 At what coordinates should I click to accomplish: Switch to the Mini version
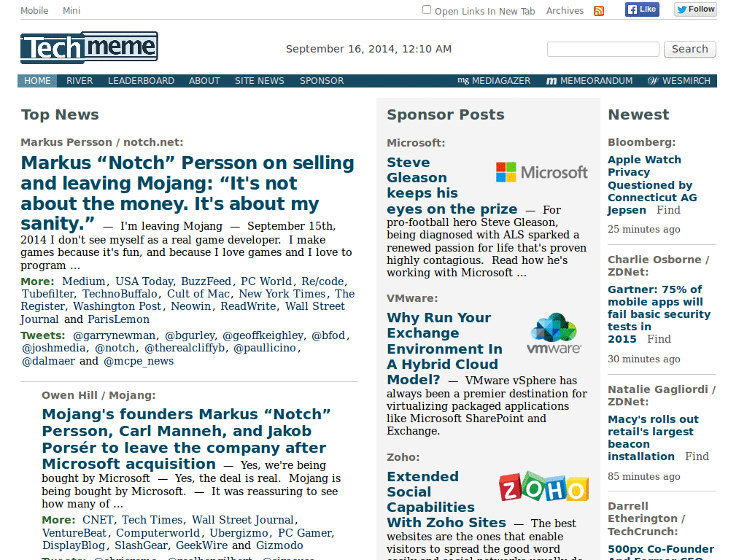point(71,10)
